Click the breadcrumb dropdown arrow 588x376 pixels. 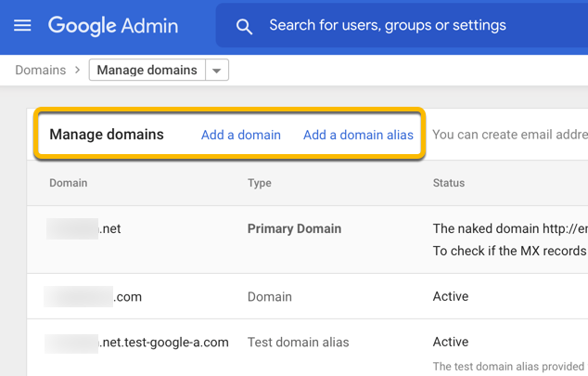point(217,71)
